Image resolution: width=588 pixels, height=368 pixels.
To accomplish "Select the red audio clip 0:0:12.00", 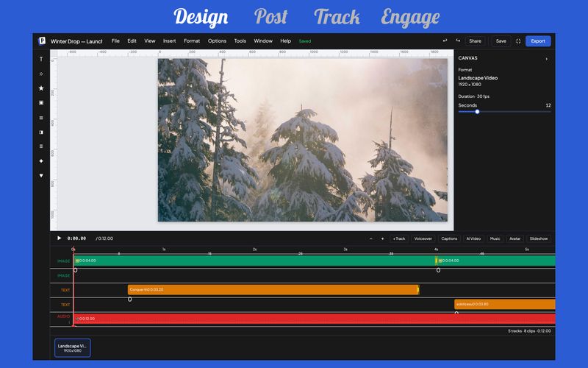I will click(x=315, y=319).
